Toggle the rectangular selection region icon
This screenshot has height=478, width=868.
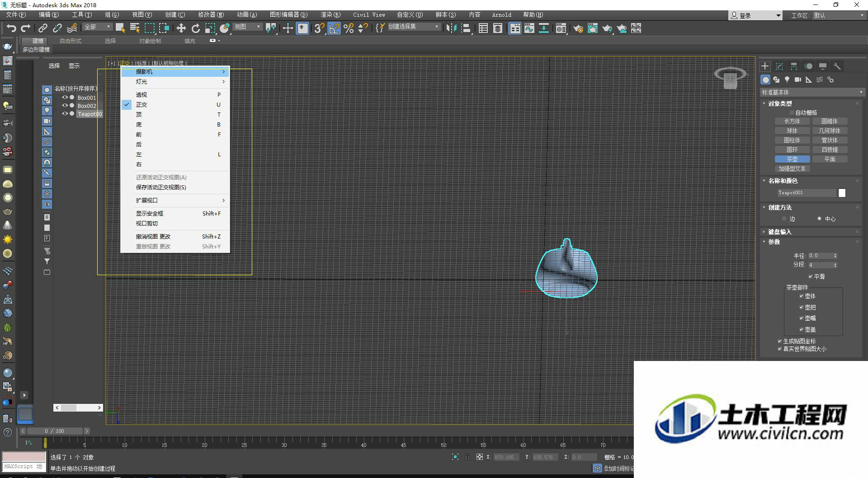[150, 28]
